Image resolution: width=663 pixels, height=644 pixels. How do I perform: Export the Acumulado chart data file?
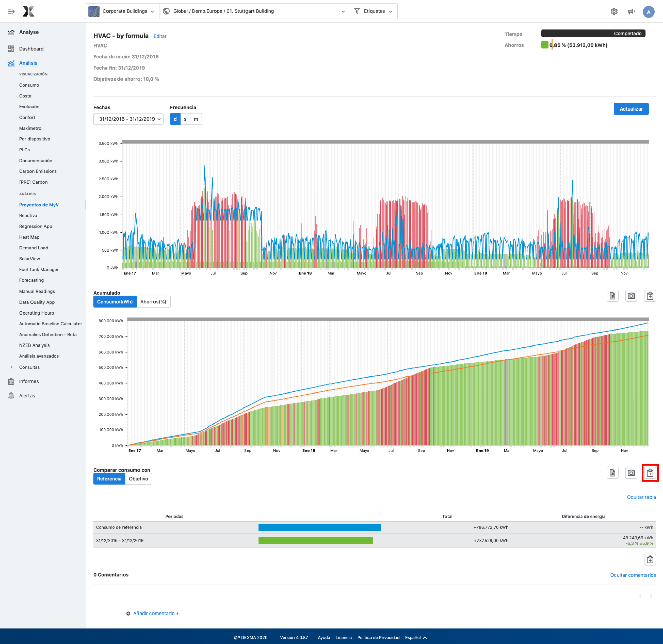pos(612,296)
